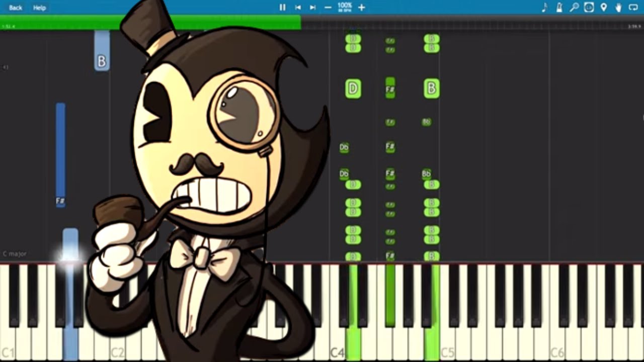
Task: Go back using the Back button
Action: point(16,8)
